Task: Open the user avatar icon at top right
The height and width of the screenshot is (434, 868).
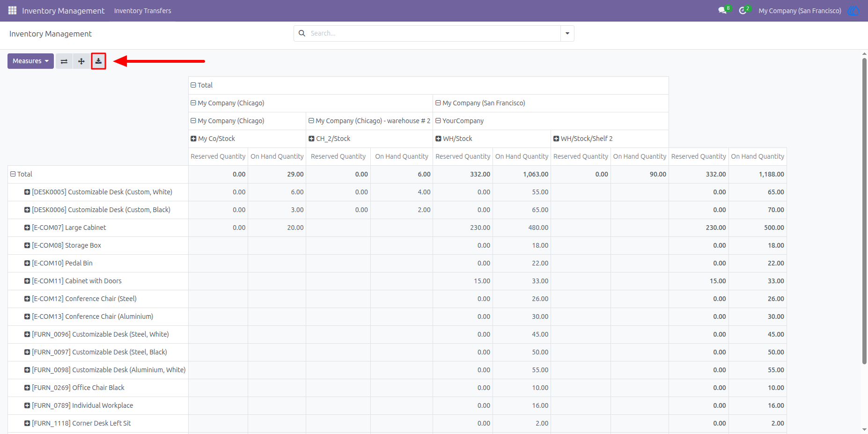Action: [853, 10]
